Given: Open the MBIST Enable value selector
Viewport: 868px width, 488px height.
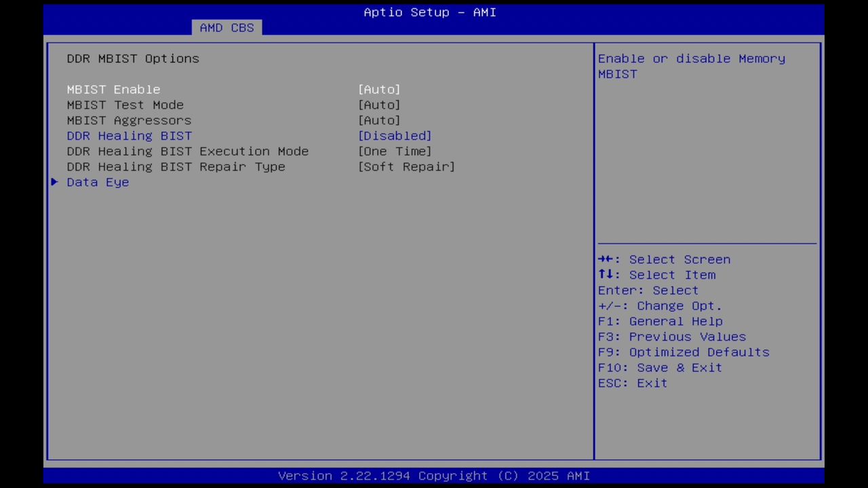Looking at the screenshot, I should [x=379, y=89].
